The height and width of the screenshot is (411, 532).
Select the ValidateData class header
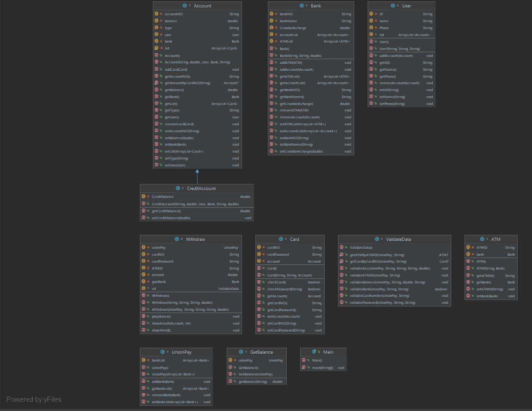[394, 239]
